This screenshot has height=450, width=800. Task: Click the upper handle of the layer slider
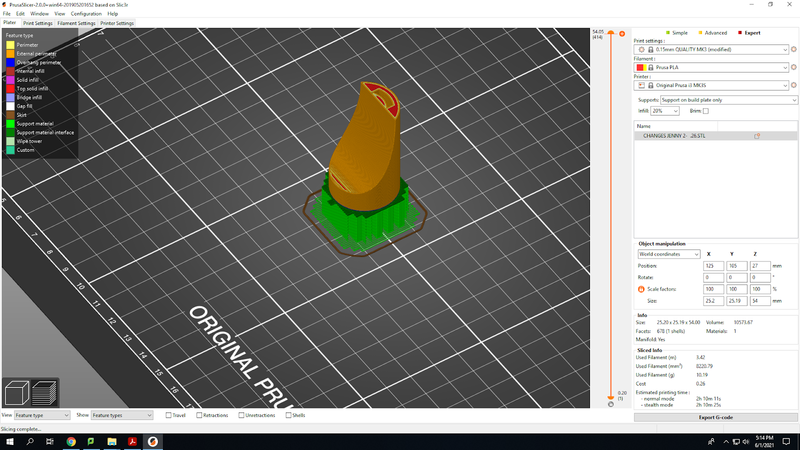tap(611, 33)
